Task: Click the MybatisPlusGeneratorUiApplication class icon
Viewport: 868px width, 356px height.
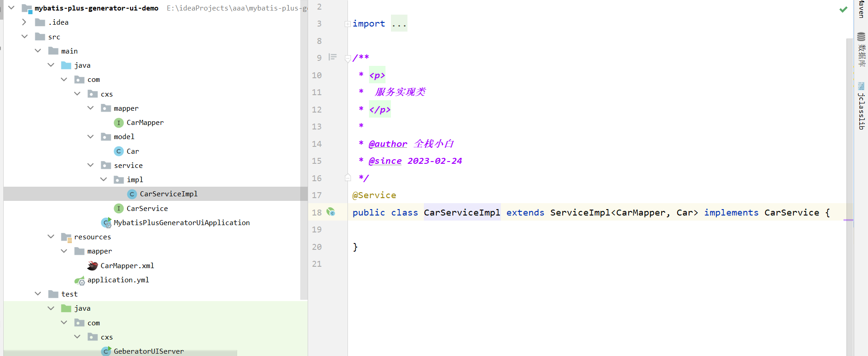Action: coord(106,223)
